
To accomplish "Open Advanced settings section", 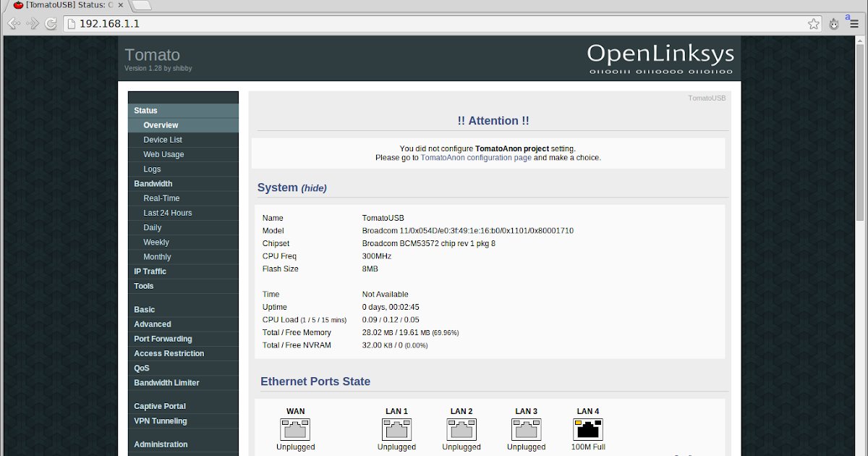I will (183, 324).
